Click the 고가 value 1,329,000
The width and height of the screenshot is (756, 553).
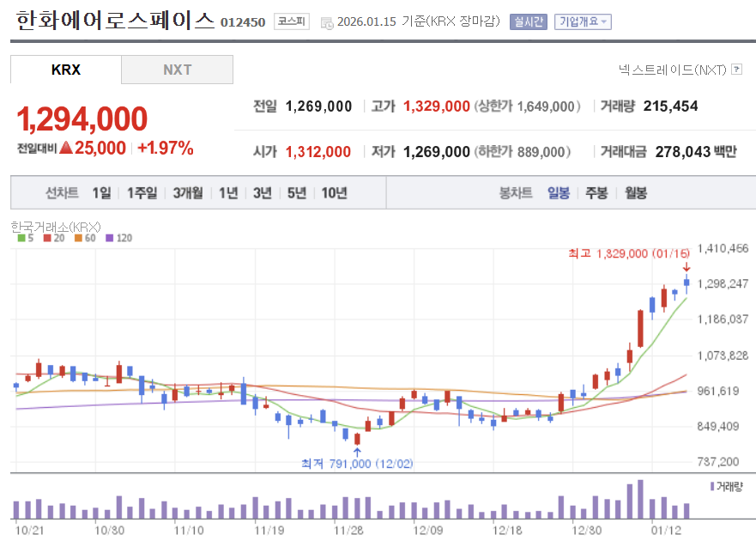click(x=436, y=106)
